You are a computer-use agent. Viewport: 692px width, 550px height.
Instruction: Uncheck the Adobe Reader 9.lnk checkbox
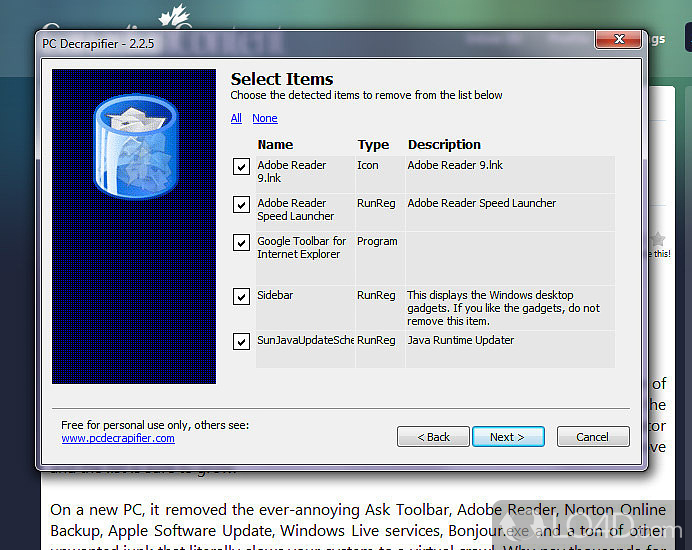point(241,167)
